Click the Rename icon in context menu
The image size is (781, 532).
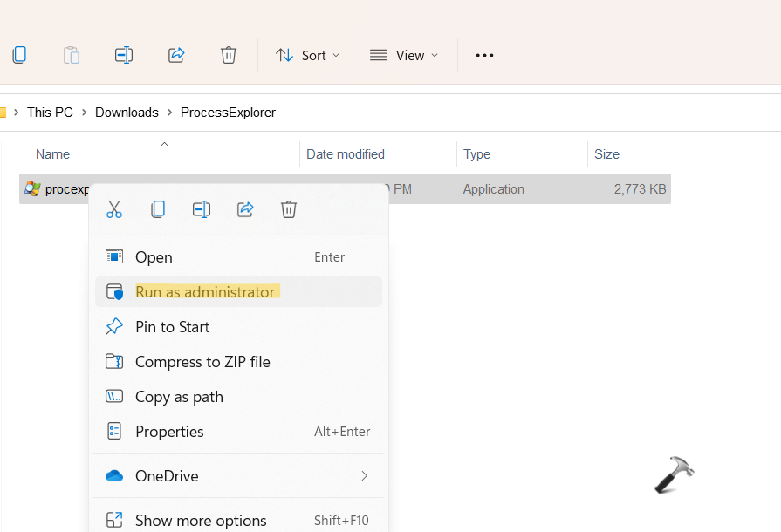pyautogui.click(x=202, y=209)
